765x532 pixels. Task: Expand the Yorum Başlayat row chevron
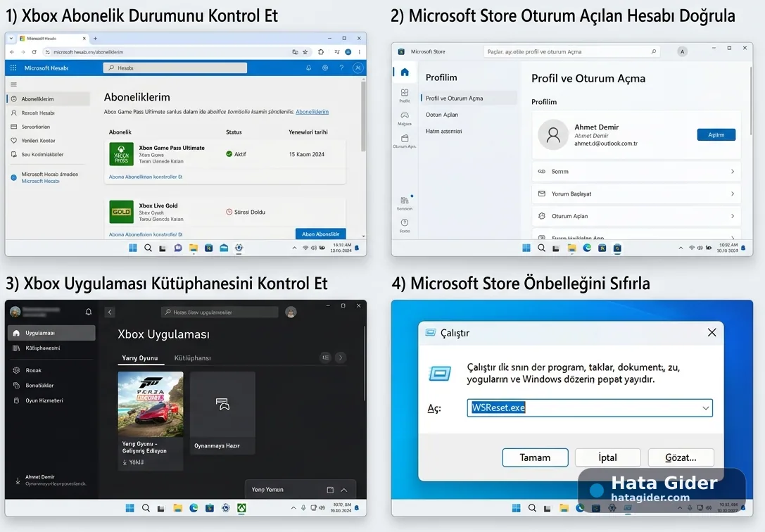[733, 194]
